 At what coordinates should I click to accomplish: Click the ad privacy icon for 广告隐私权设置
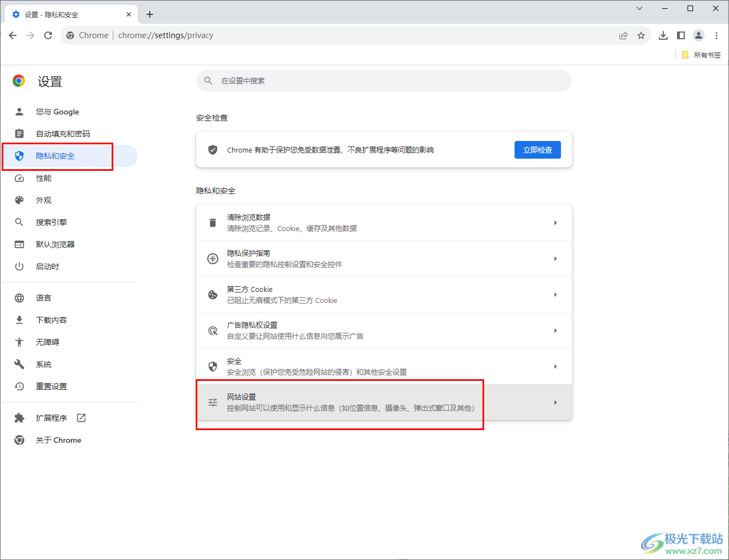[x=213, y=331]
